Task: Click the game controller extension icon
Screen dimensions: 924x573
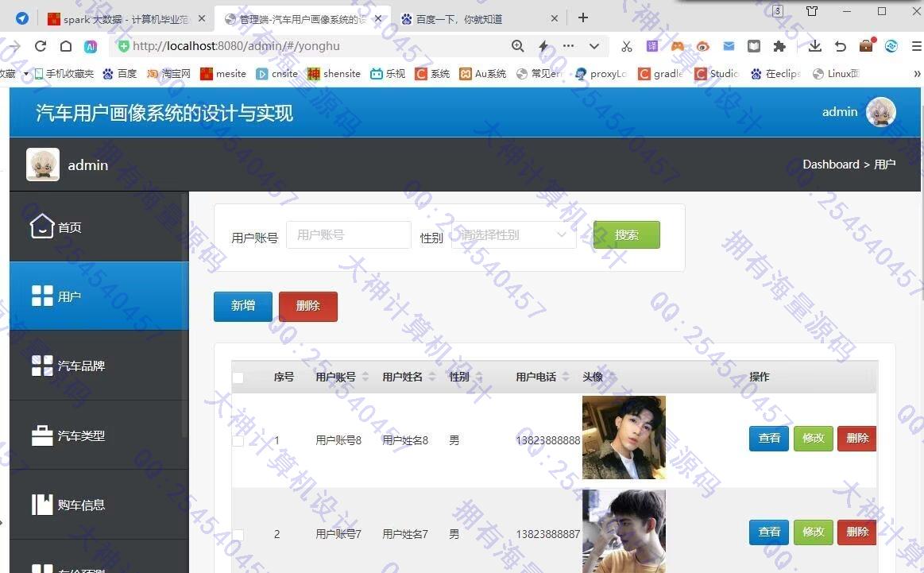Action: [x=678, y=46]
